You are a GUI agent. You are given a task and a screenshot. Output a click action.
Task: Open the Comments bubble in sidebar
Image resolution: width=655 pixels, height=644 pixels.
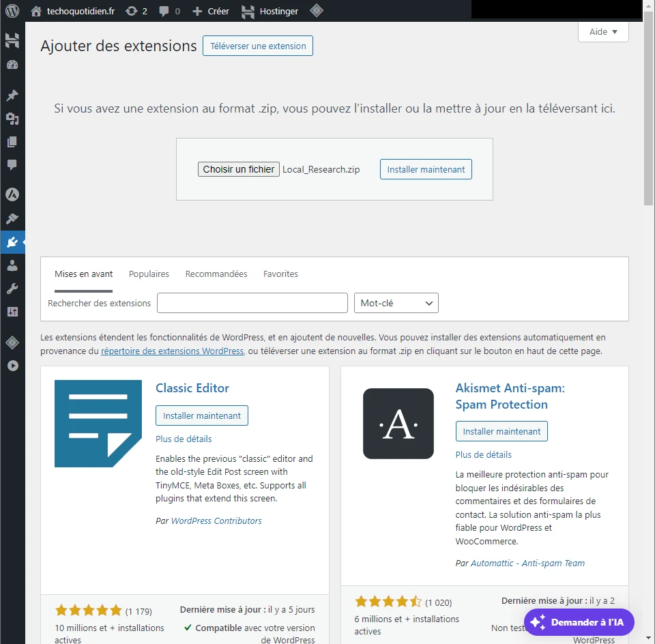click(12, 164)
